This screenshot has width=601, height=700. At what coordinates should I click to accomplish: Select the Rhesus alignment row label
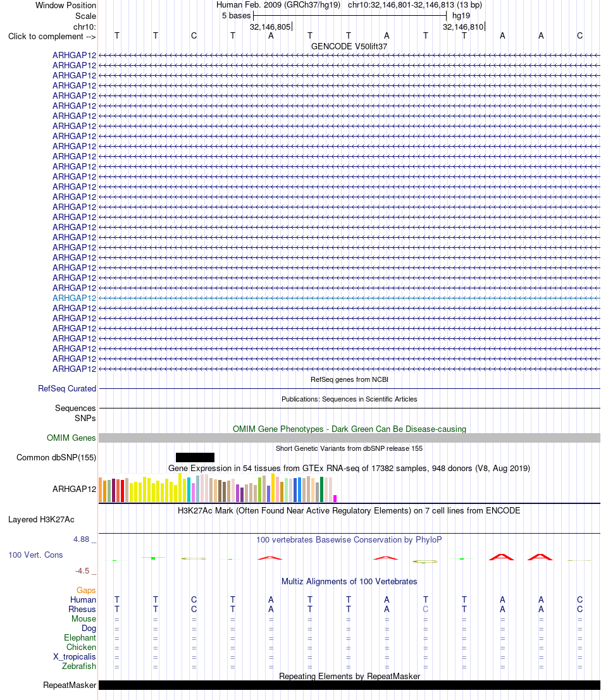(82, 610)
